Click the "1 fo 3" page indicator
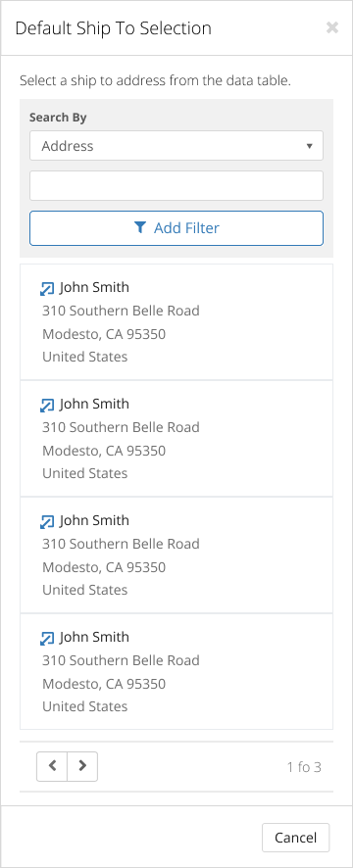The height and width of the screenshot is (868, 353). (x=304, y=767)
